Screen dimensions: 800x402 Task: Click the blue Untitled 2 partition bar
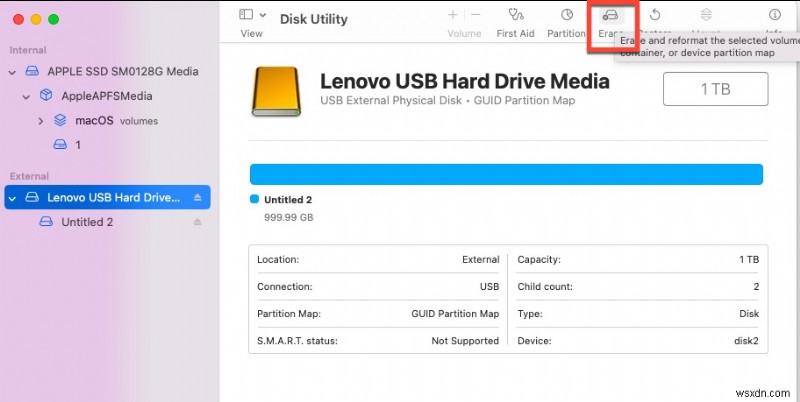[x=506, y=174]
